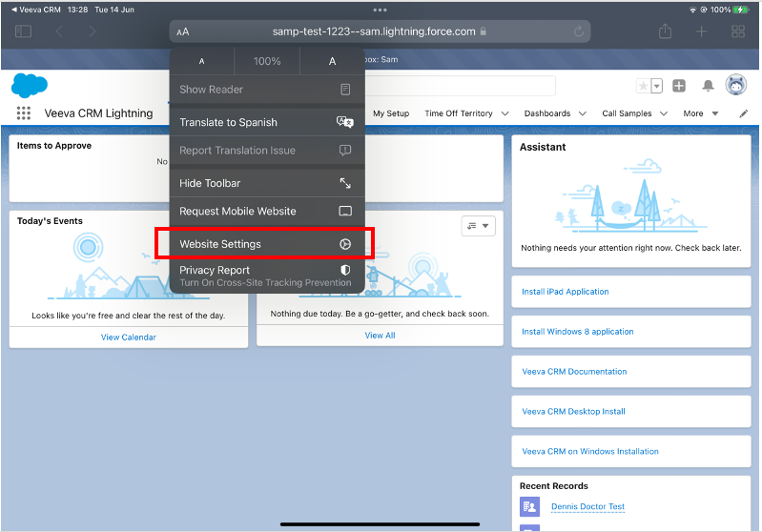Open the favorites list dropdown arrow

tap(656, 86)
